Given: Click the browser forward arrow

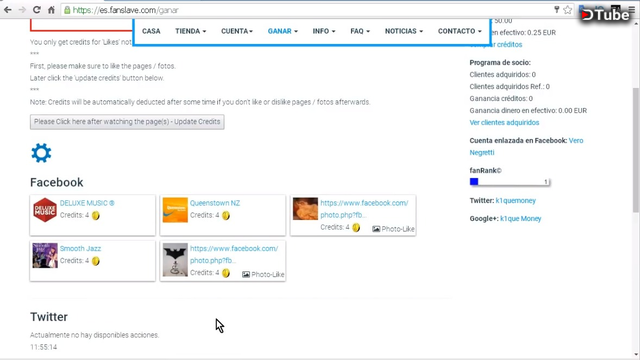Looking at the screenshot, I should point(22,10).
